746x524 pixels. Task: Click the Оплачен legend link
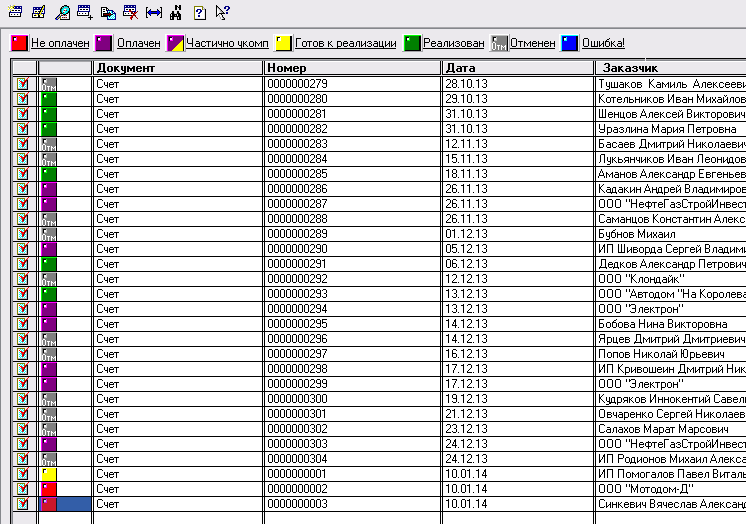coord(138,43)
